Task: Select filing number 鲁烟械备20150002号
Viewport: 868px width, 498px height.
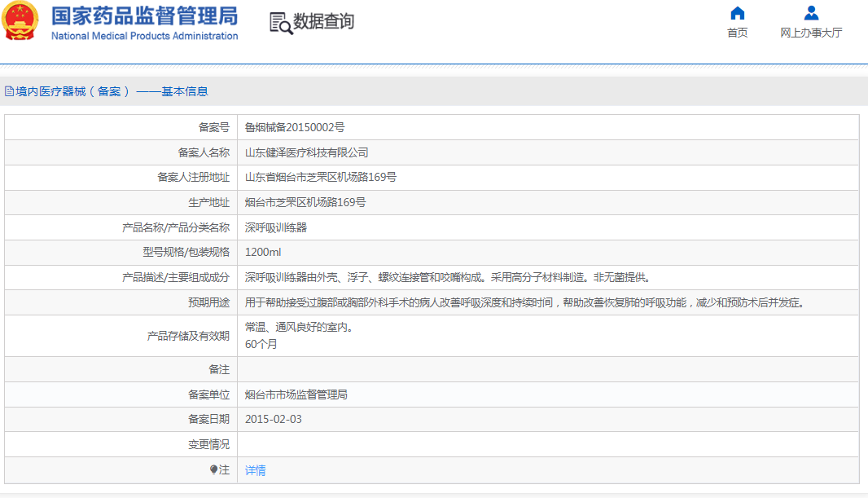Action: tap(295, 127)
